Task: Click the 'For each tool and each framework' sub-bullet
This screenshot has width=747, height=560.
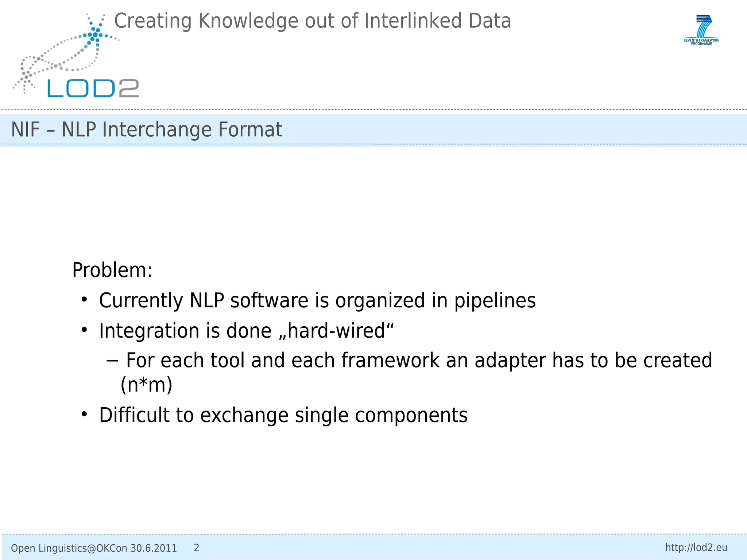Action: coord(419,361)
